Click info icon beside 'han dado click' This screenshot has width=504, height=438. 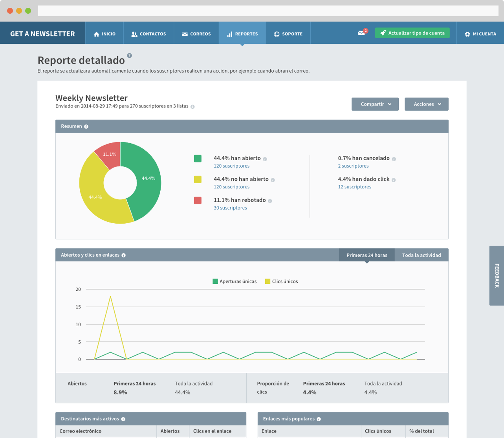pyautogui.click(x=393, y=180)
